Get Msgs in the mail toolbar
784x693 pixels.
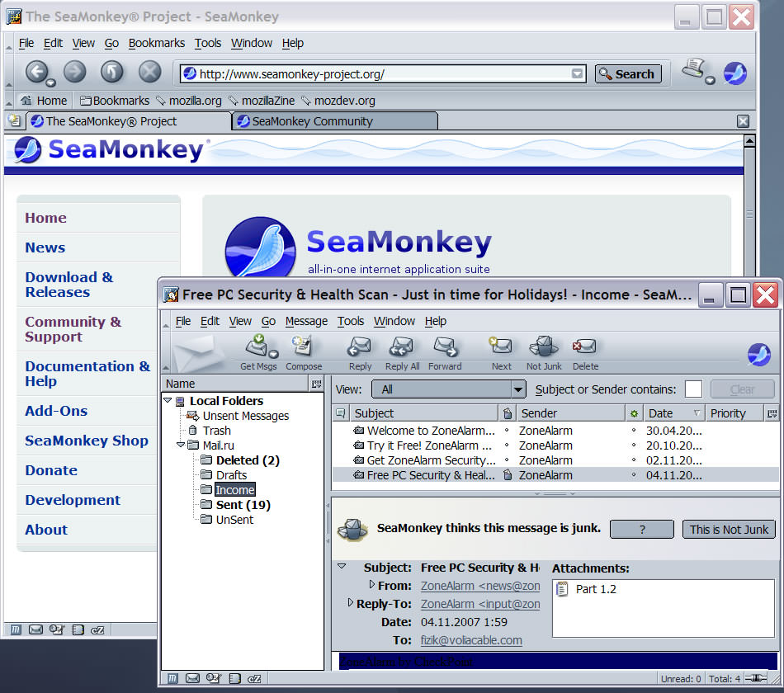[258, 352]
